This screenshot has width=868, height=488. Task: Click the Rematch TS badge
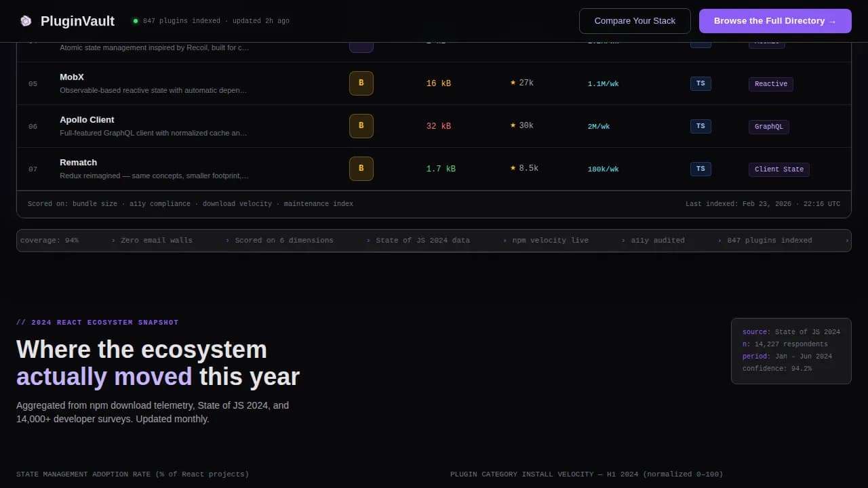701,169
